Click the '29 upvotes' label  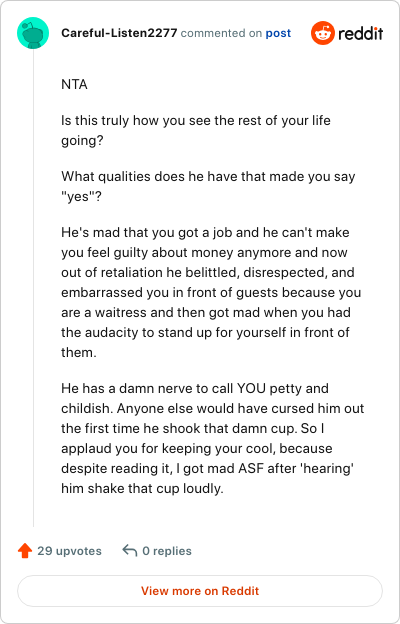(x=69, y=551)
